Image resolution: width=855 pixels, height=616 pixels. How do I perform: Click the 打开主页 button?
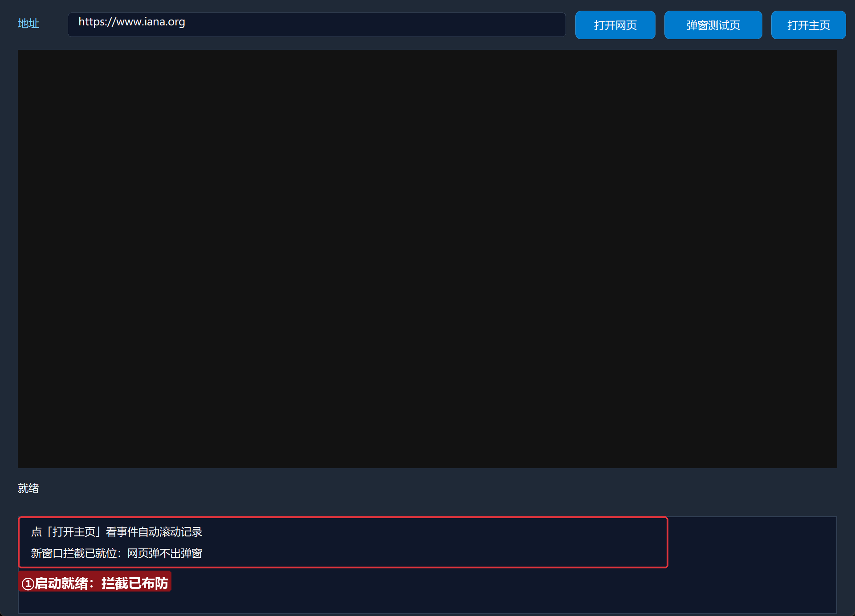tap(808, 25)
